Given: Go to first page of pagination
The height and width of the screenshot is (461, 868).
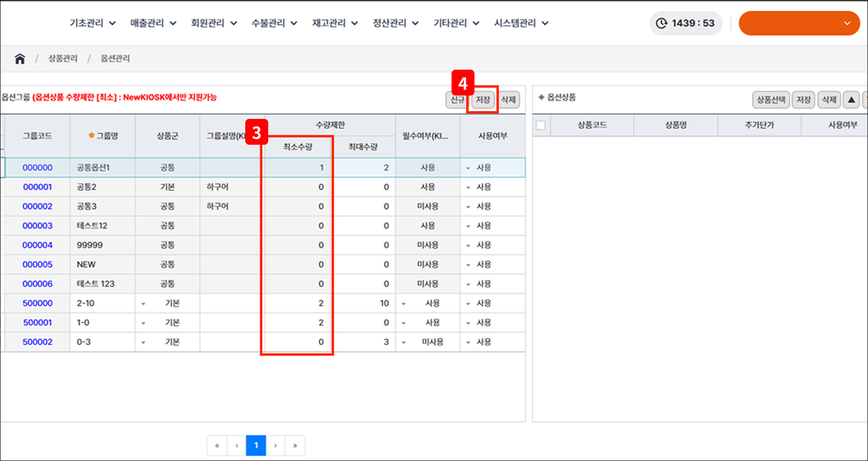Looking at the screenshot, I should 217,445.
